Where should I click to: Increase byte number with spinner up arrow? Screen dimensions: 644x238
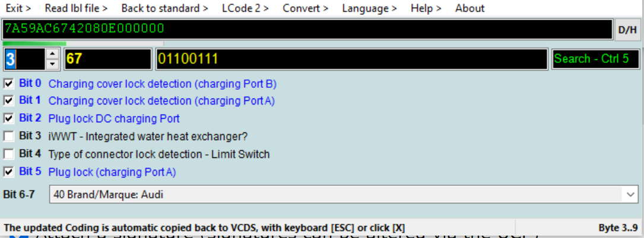pos(52,53)
